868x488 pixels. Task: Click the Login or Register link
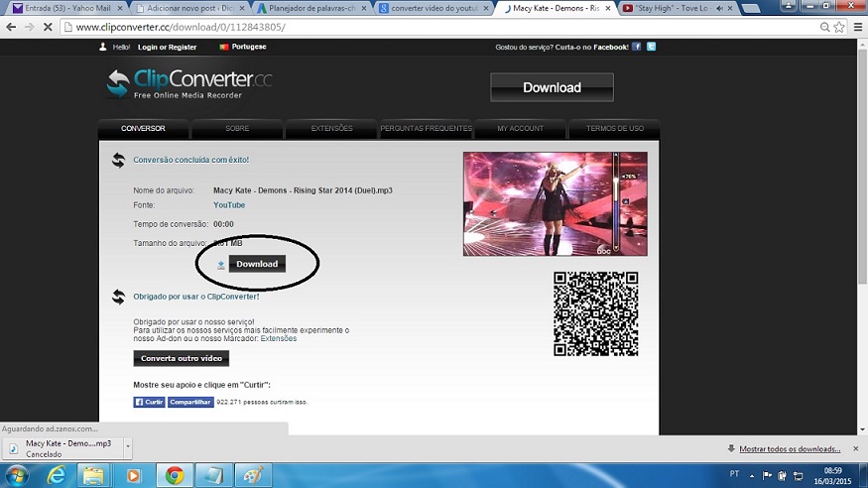168,47
